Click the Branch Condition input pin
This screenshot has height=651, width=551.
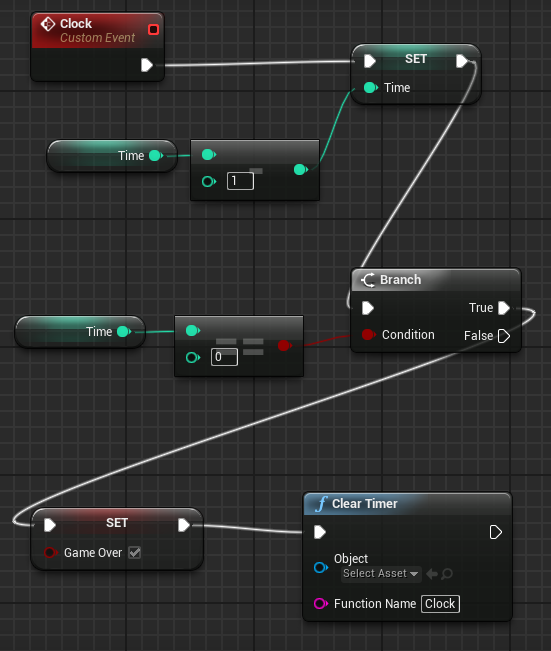pos(368,335)
